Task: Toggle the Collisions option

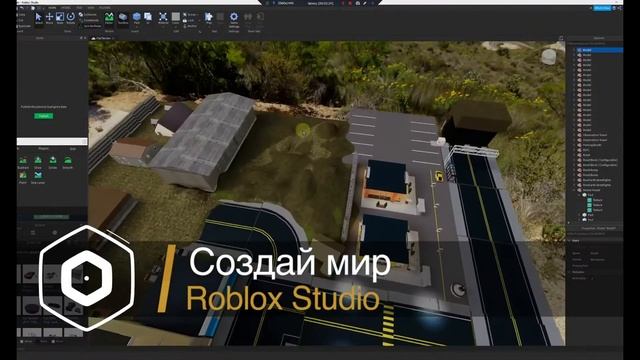Action: (x=87, y=15)
